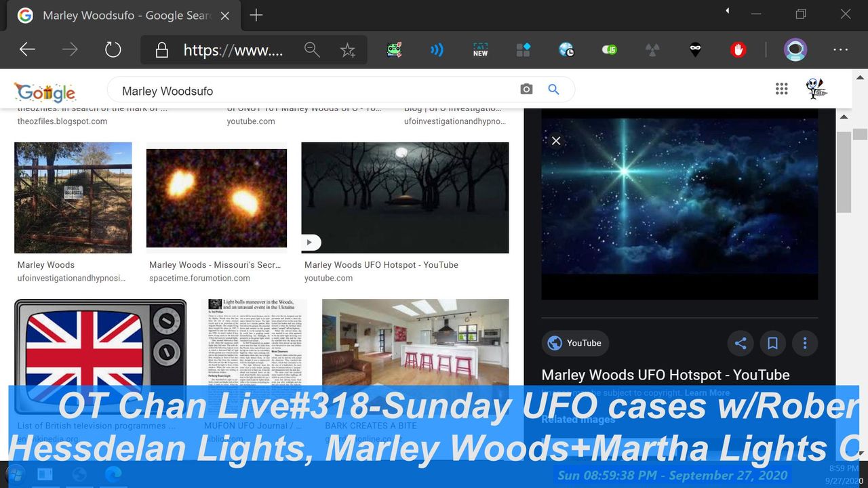Click the Marley Woodsufo search input field

tap(312, 91)
